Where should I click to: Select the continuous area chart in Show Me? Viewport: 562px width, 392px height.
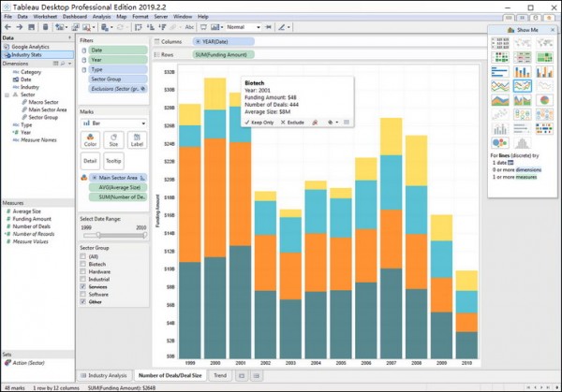[x=500, y=100]
